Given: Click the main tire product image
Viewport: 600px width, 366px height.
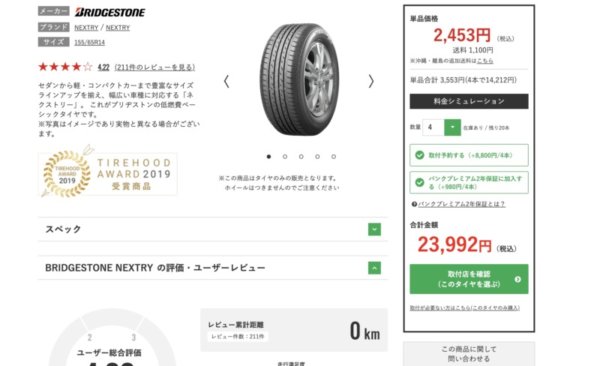Looking at the screenshot, I should tap(299, 79).
